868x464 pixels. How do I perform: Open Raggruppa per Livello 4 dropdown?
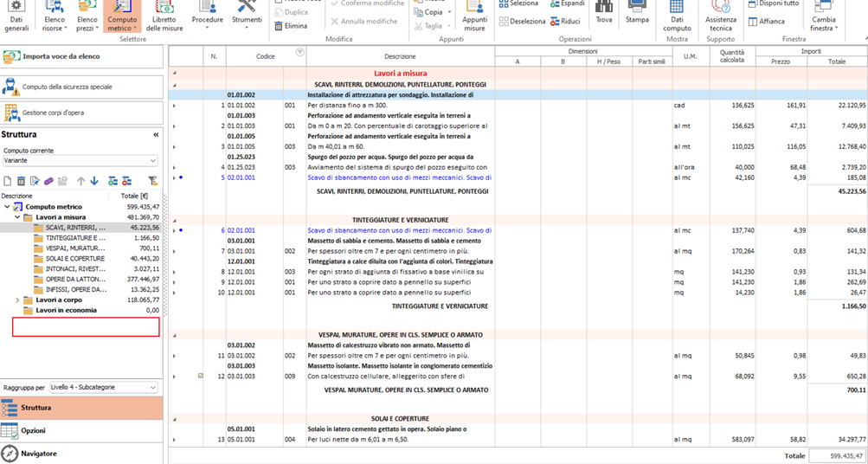click(x=104, y=387)
